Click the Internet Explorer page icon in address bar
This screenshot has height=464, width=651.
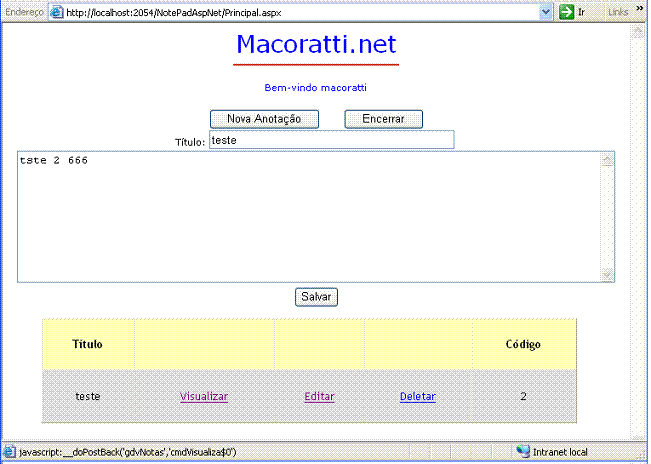[x=56, y=12]
